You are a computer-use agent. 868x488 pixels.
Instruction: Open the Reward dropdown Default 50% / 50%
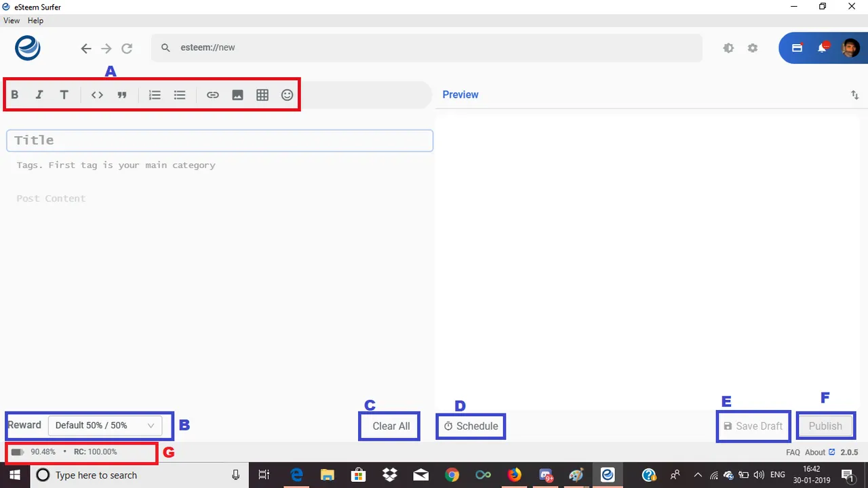105,426
